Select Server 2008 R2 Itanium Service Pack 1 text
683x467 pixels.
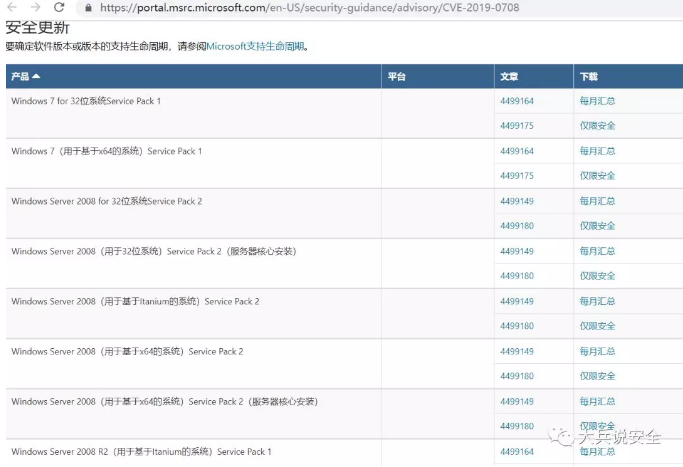coord(141,452)
